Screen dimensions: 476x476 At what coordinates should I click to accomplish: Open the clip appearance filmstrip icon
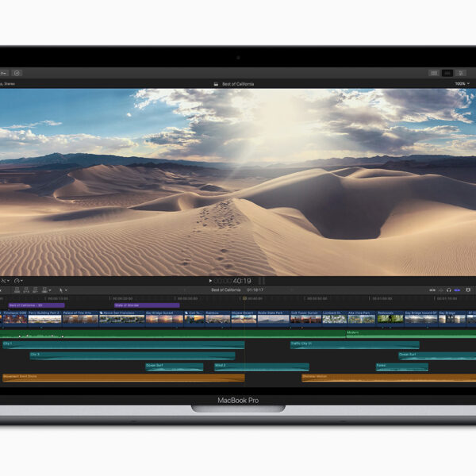point(468,290)
